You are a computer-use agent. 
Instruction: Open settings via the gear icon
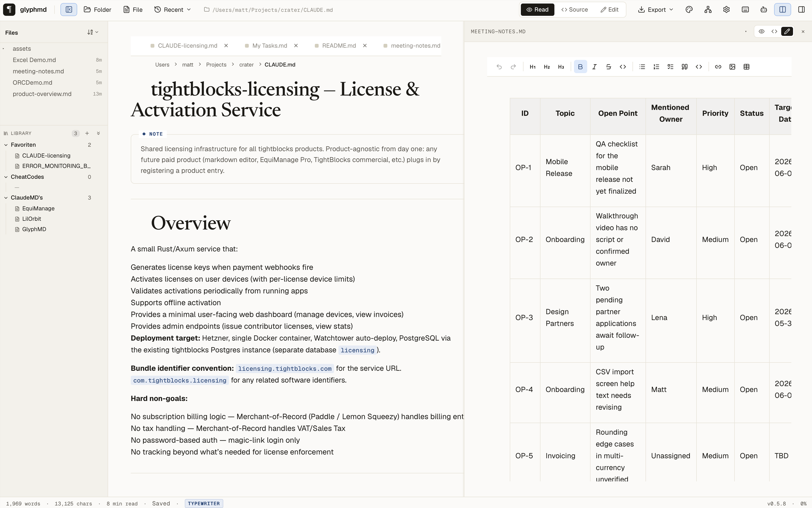coord(726,10)
